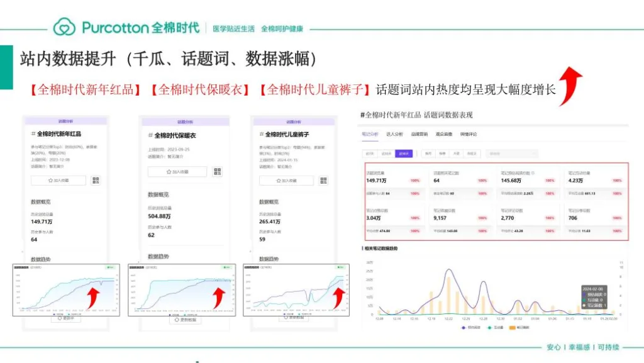Click QR code icon in 全棉时代保暖衣 panel

[x=217, y=172]
